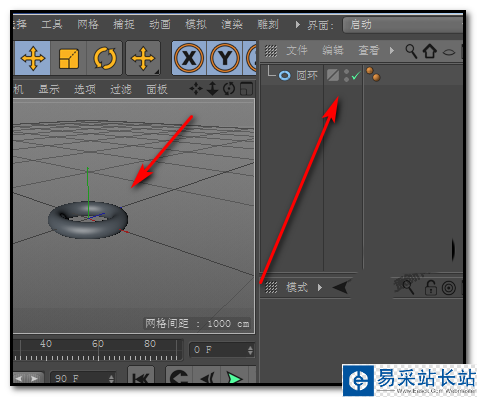Open the 雕刻 menu

268,24
